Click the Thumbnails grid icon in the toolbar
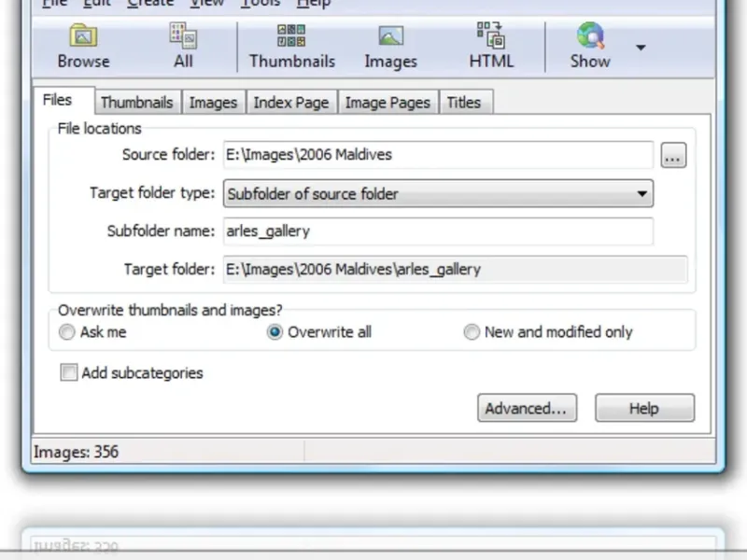The height and width of the screenshot is (560, 747). [x=291, y=35]
